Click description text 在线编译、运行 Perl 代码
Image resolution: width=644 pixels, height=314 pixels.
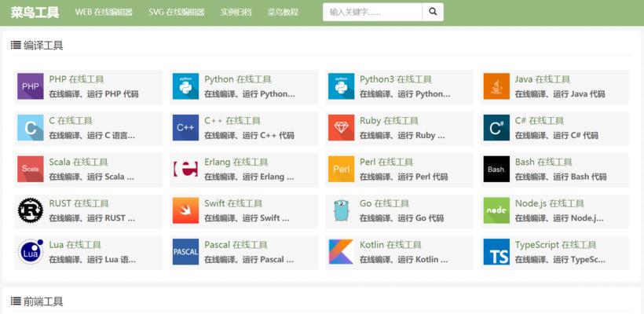[x=404, y=177]
